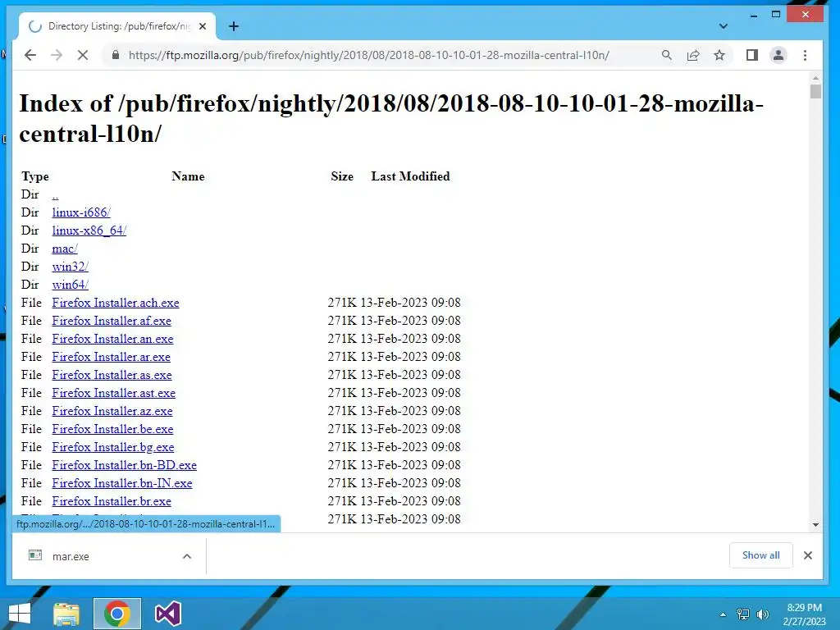Download Firefox Installer.az.exe
The image size is (840, 630).
[112, 411]
